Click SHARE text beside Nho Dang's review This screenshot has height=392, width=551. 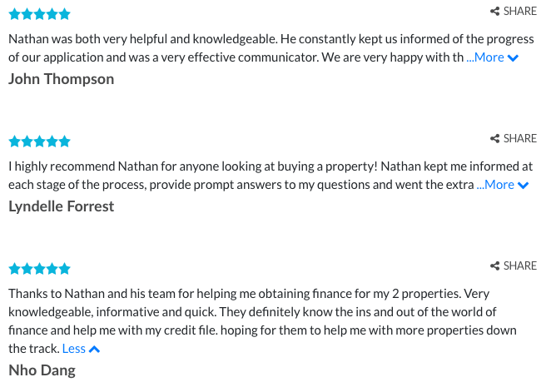click(x=520, y=265)
